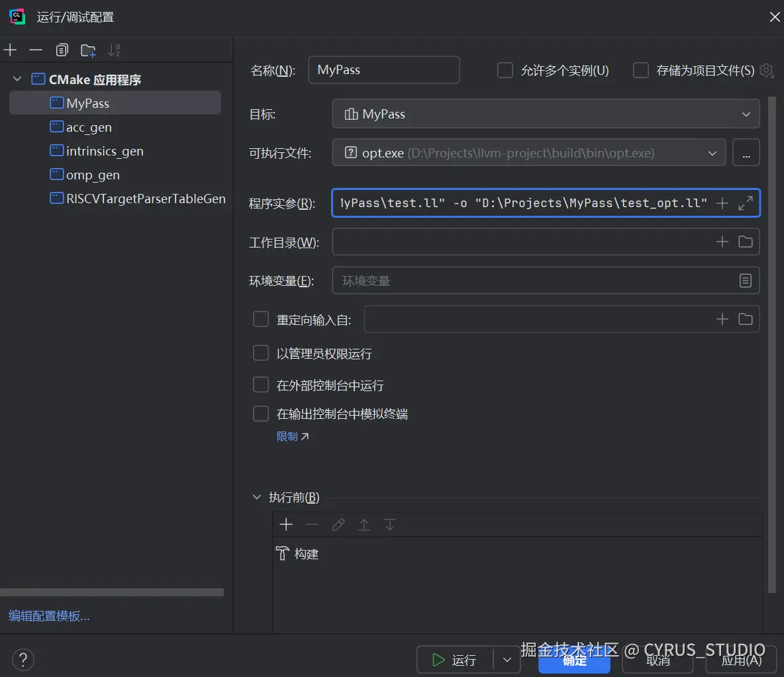Sort configurations alphabetically
The image size is (784, 677).
coord(114,50)
